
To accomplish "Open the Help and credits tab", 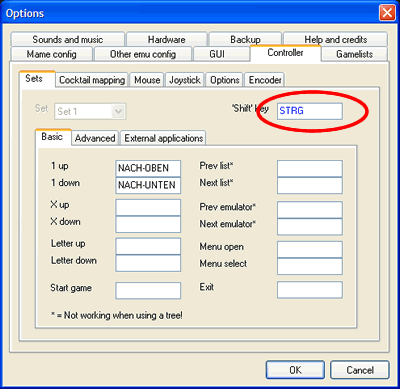I will [335, 39].
